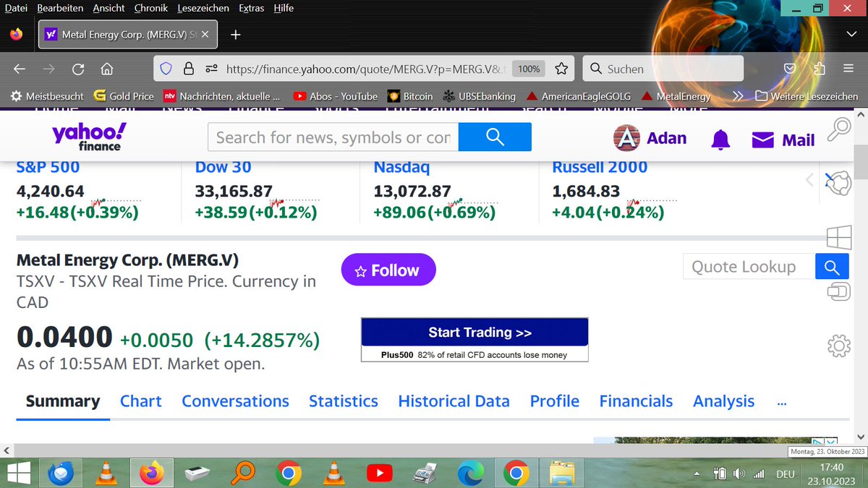The width and height of the screenshot is (868, 488).
Task: Expand more bookmarks double chevron
Action: click(737, 95)
